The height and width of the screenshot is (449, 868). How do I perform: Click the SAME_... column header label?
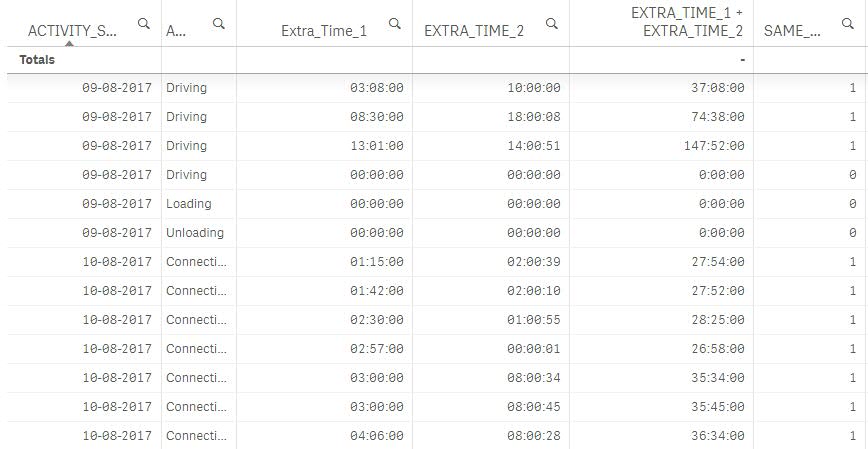click(792, 31)
